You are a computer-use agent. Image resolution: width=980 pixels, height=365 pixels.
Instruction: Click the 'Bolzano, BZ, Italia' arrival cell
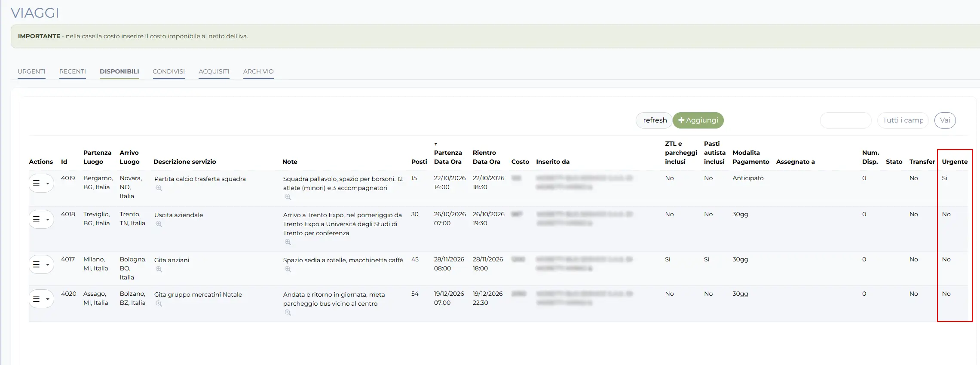click(133, 298)
